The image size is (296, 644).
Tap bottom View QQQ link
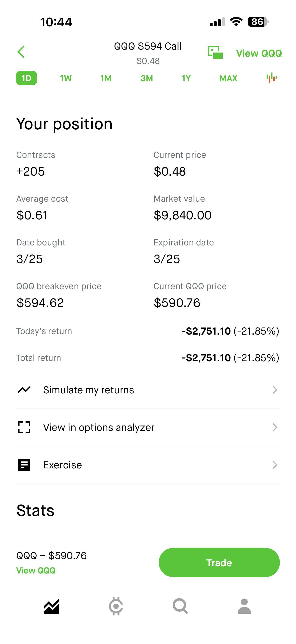click(36, 571)
